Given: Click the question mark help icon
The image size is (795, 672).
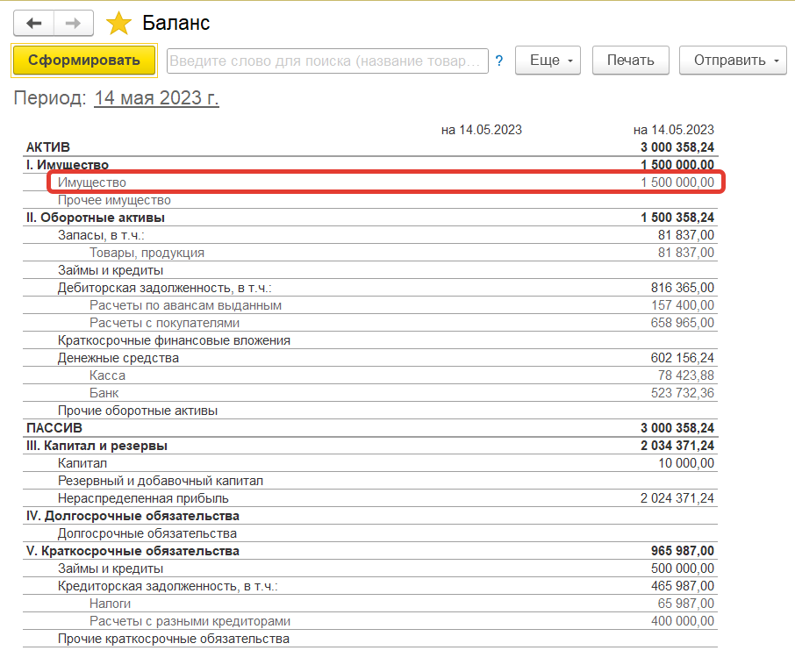Looking at the screenshot, I should point(499,61).
